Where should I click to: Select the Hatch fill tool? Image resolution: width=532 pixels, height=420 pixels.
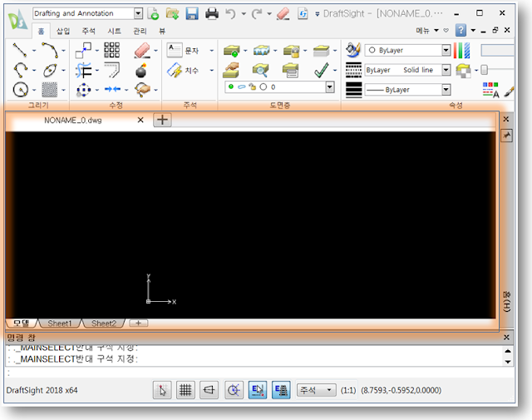point(50,90)
